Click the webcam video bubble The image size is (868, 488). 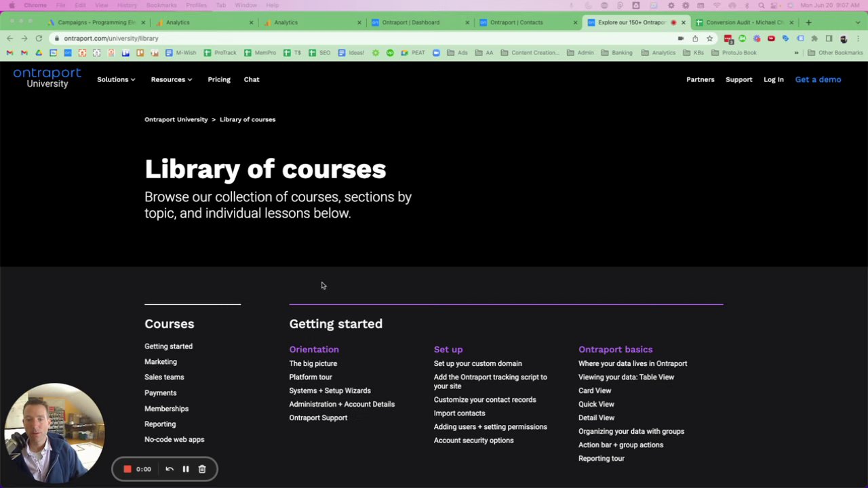54,432
